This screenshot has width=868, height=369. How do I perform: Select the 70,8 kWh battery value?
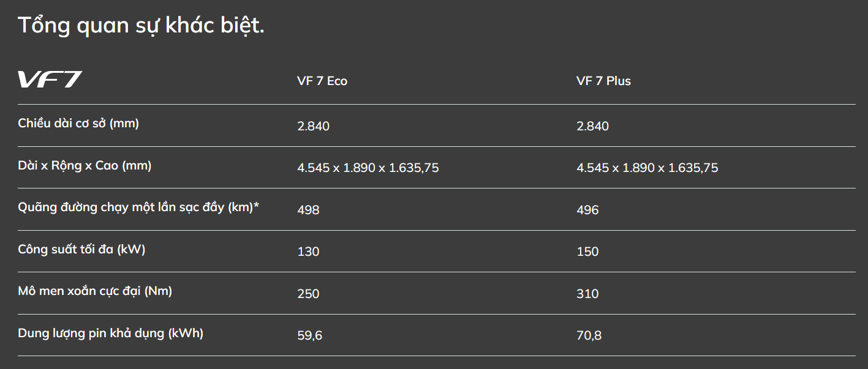tap(589, 335)
